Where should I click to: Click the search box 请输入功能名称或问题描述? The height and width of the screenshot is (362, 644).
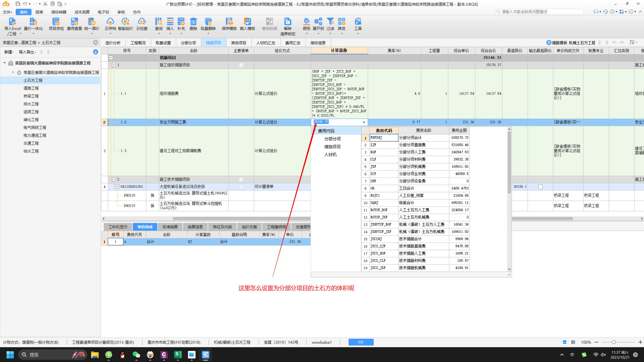click(540, 12)
